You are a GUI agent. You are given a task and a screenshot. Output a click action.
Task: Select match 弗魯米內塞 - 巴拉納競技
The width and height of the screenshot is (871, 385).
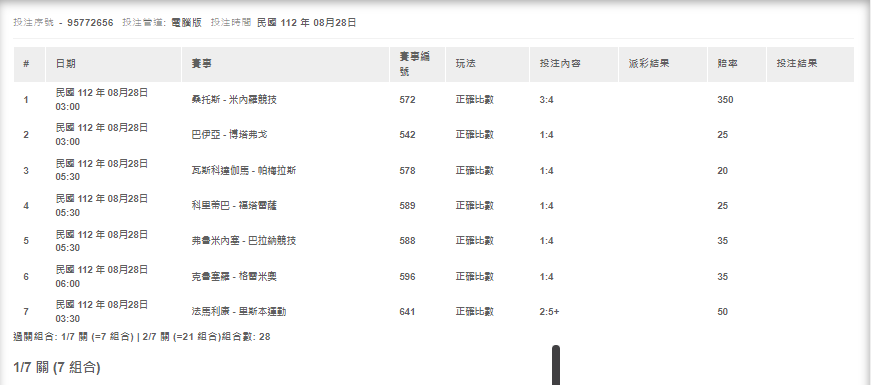[244, 241]
